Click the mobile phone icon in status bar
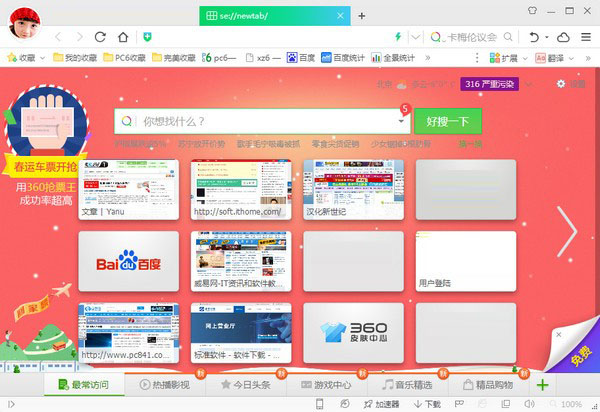Viewport: 600px width, 412px height. tap(319, 404)
